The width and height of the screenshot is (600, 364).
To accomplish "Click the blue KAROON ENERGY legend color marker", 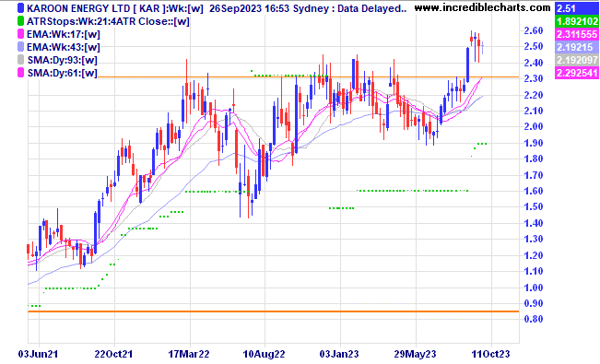I will tap(20, 8).
